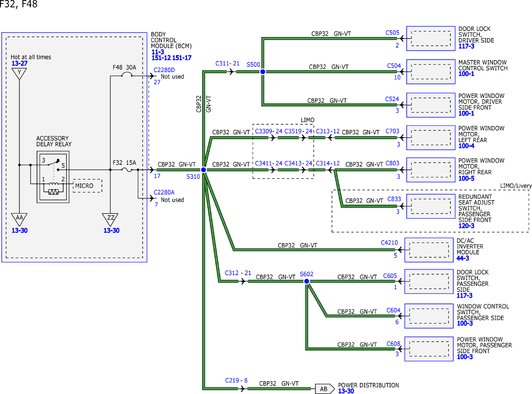Select the S602 splice dot
The image size is (532, 394).
(x=307, y=281)
